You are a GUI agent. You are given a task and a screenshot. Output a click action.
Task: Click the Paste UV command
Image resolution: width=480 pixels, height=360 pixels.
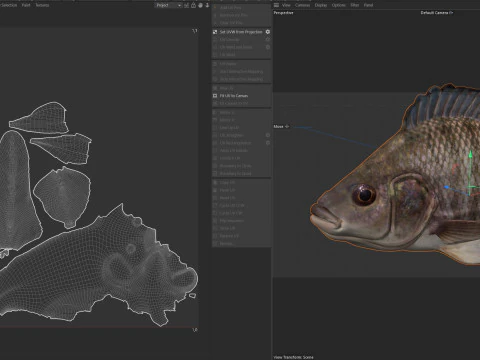pyautogui.click(x=227, y=190)
